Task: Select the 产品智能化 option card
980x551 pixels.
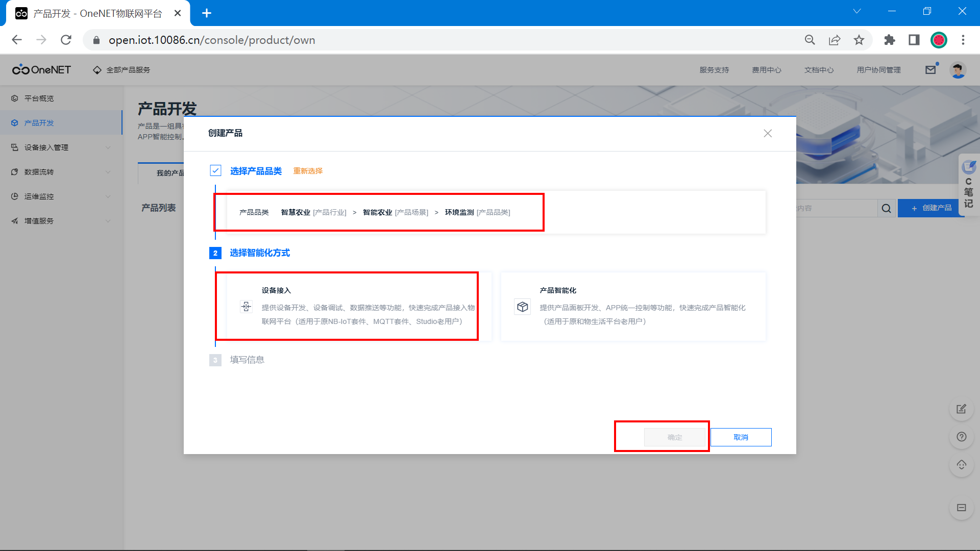Action: pos(633,306)
